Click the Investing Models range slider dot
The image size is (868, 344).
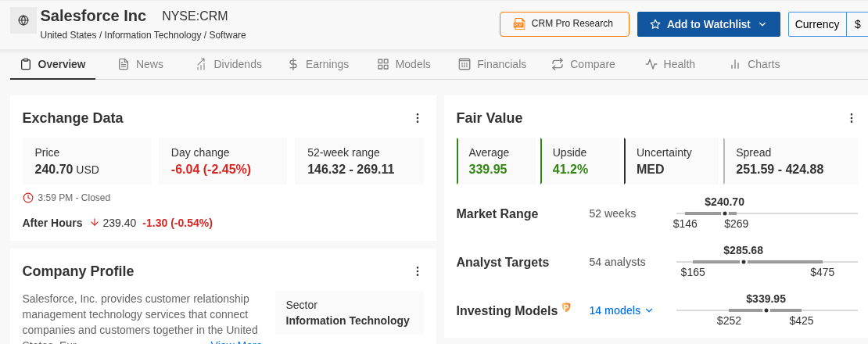pos(766,310)
